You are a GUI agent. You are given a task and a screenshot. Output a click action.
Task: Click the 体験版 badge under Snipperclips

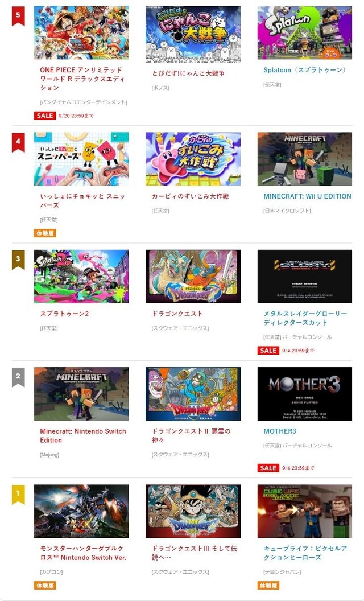pos(45,233)
